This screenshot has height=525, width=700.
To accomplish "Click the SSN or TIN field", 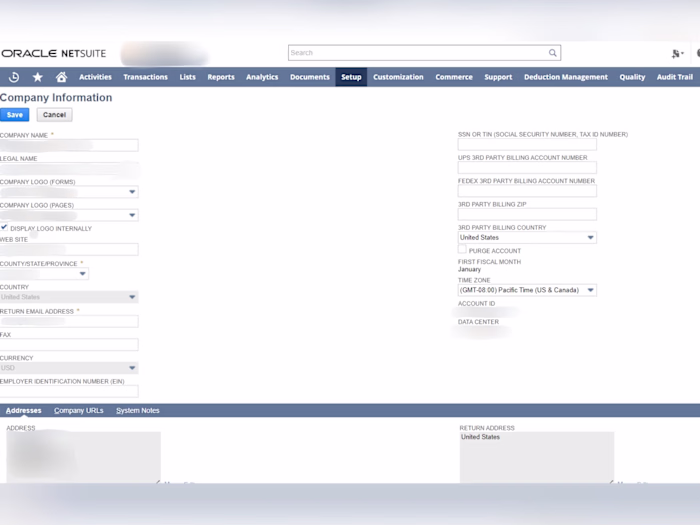I will coord(527,144).
